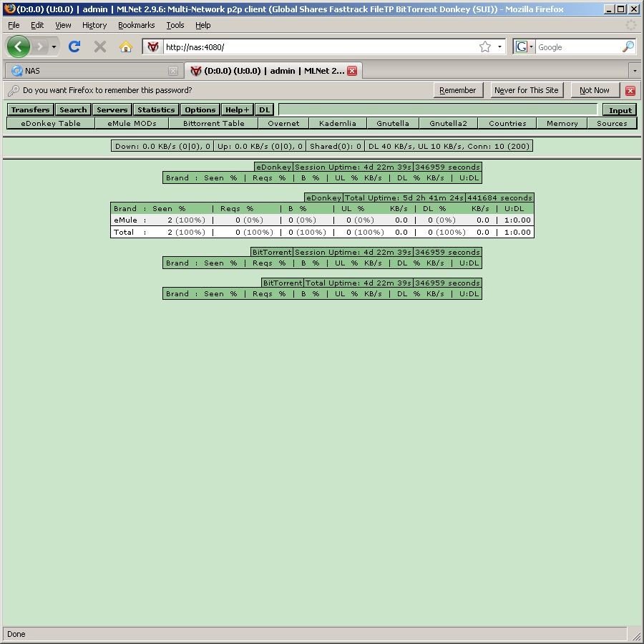Open the View menu

tap(63, 25)
